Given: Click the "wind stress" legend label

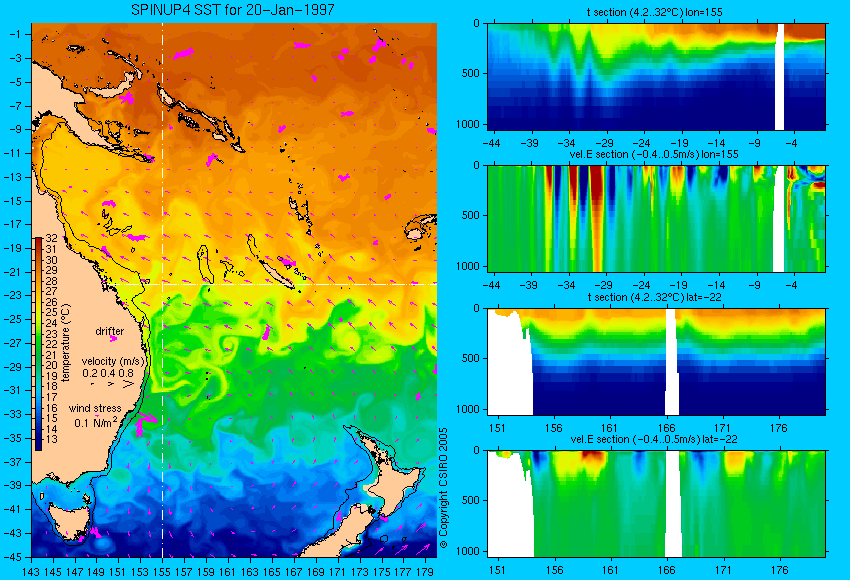Looking at the screenshot, I should 95,408.
